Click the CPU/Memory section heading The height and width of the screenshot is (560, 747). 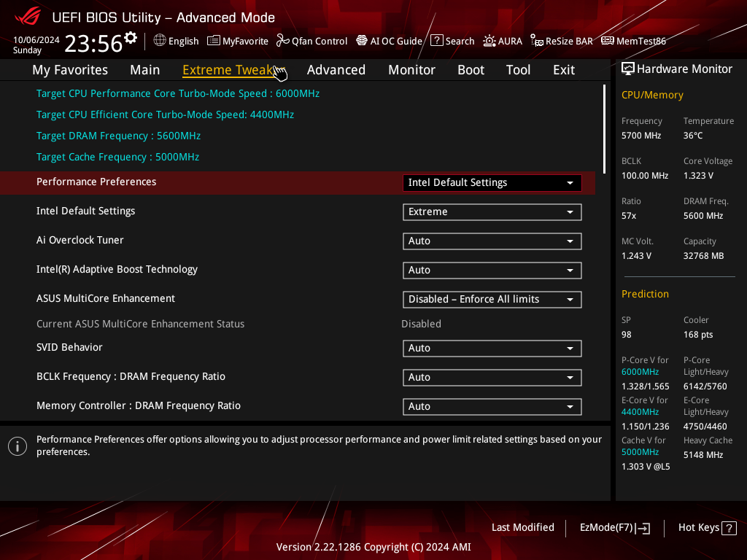(652, 96)
